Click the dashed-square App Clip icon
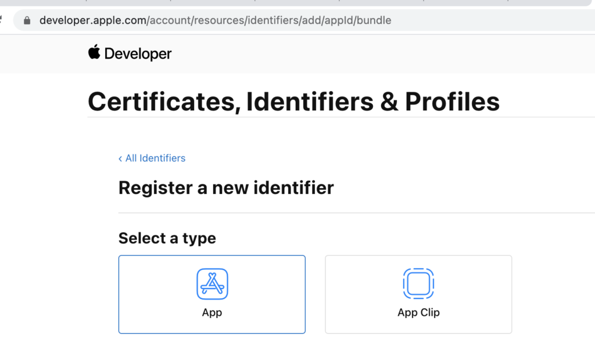The height and width of the screenshot is (364, 595). [418, 284]
